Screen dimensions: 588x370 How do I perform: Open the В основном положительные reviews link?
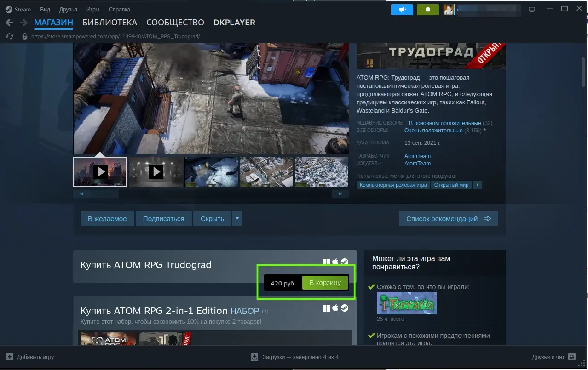[x=445, y=123]
